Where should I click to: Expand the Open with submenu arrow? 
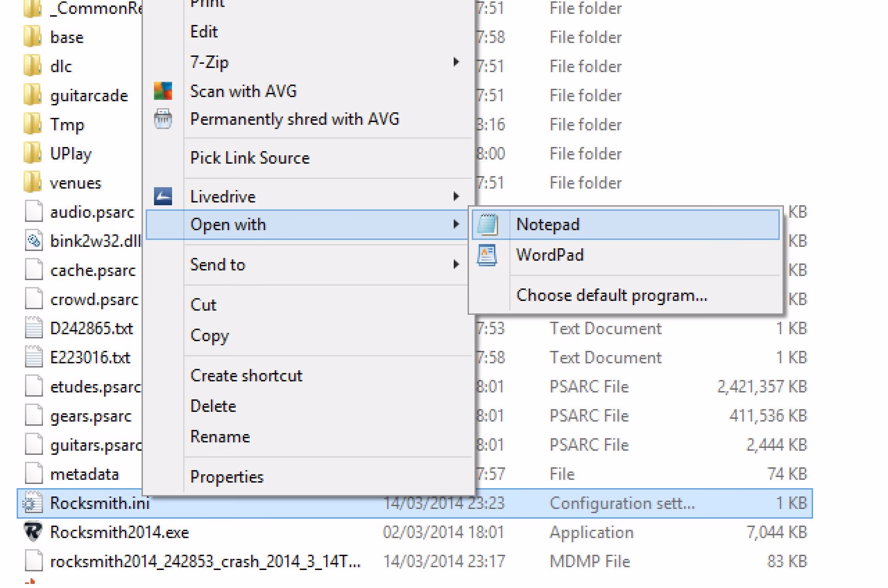[456, 225]
